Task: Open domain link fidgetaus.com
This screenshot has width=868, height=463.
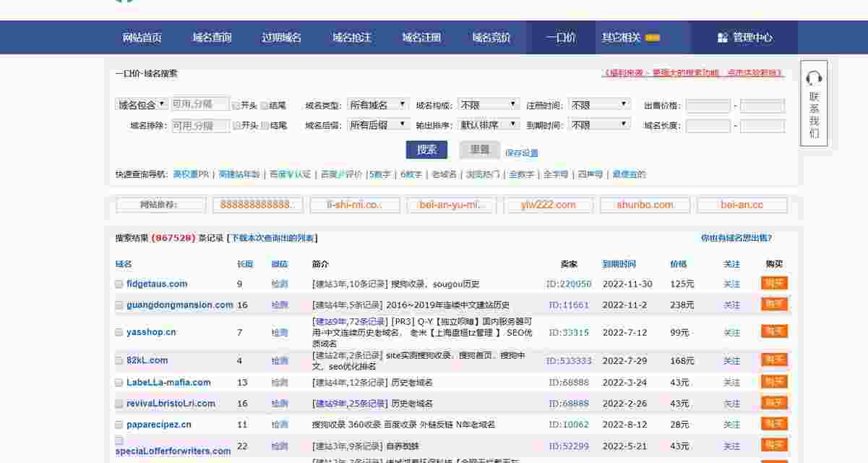Action: click(157, 284)
